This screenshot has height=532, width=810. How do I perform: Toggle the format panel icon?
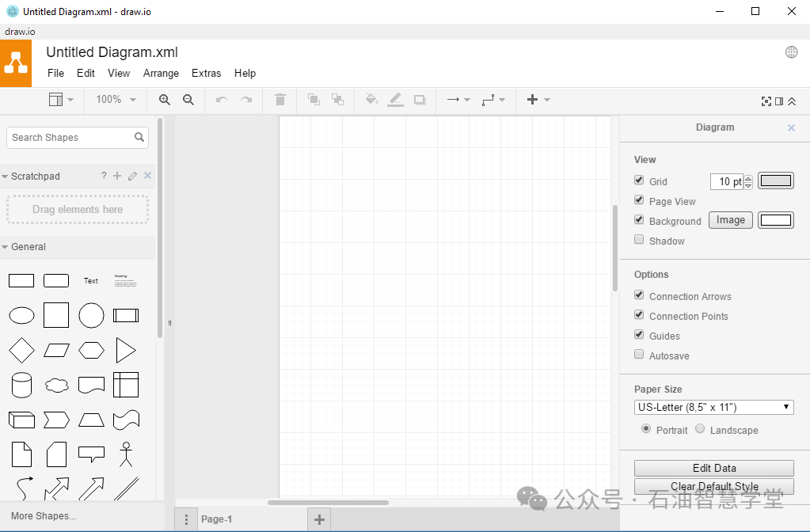point(779,101)
